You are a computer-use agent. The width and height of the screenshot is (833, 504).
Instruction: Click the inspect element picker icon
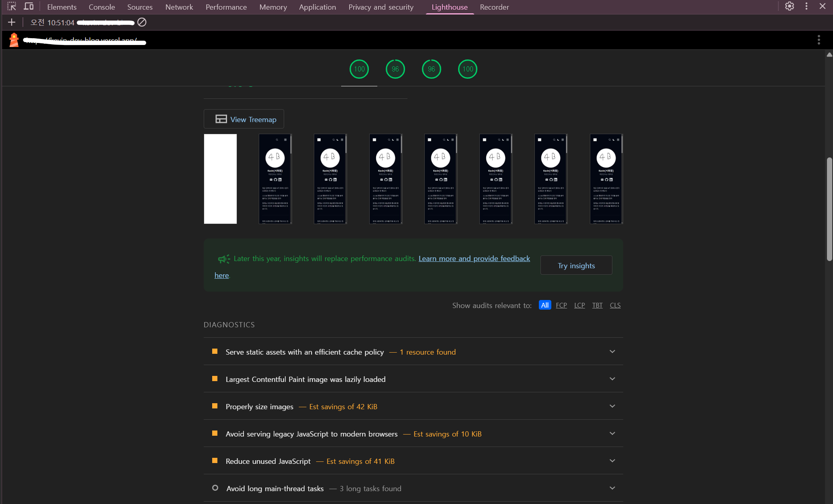pyautogui.click(x=12, y=6)
